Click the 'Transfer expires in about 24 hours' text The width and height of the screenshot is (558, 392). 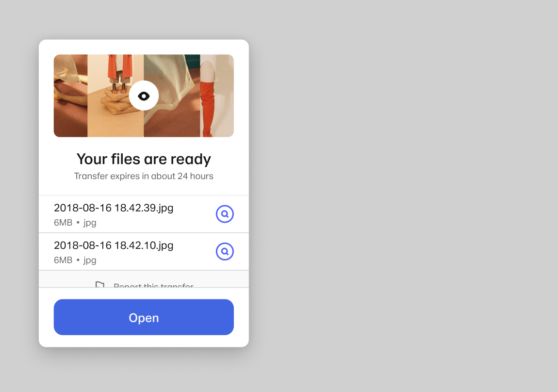pos(144,176)
